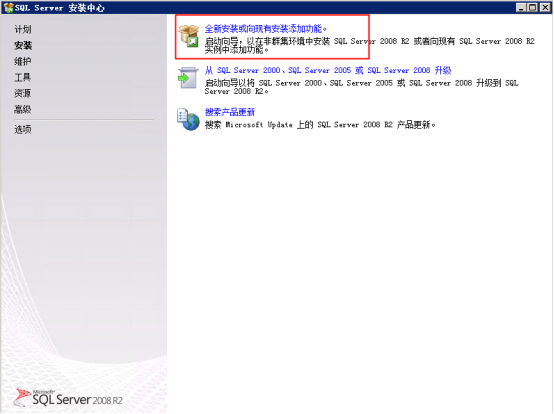Click the 全新安装或向现有安装添加功能 link
The width and height of the screenshot is (554, 414).
(266, 29)
